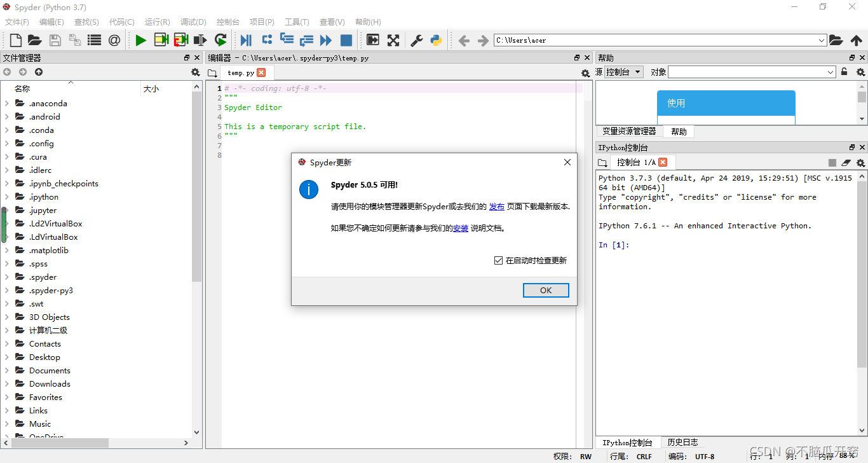
Task: Start debugging the file
Action: (x=247, y=40)
